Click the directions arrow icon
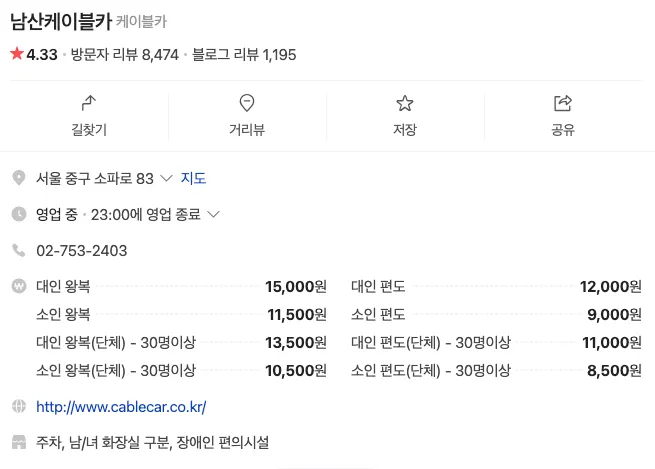The width and height of the screenshot is (655, 469). pos(88,103)
